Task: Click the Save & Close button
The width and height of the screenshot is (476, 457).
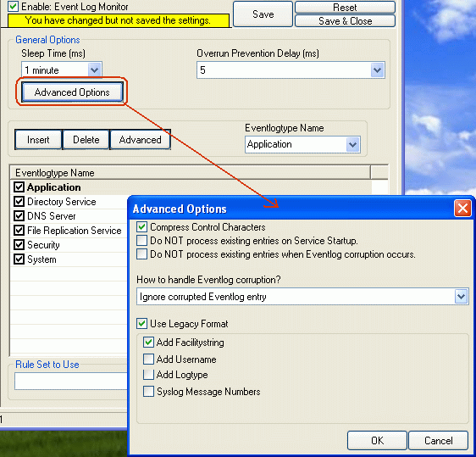Action: tap(346, 21)
